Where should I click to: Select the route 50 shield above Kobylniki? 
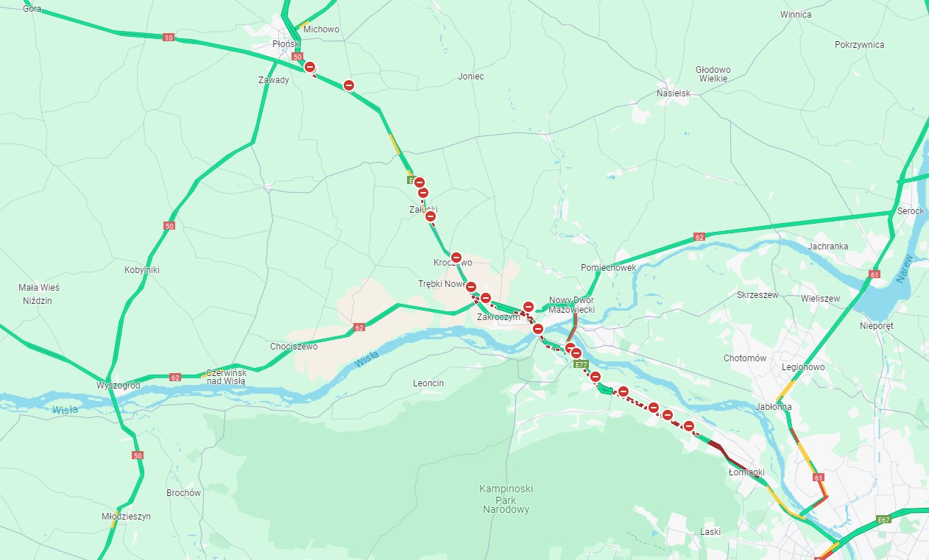pyautogui.click(x=169, y=226)
